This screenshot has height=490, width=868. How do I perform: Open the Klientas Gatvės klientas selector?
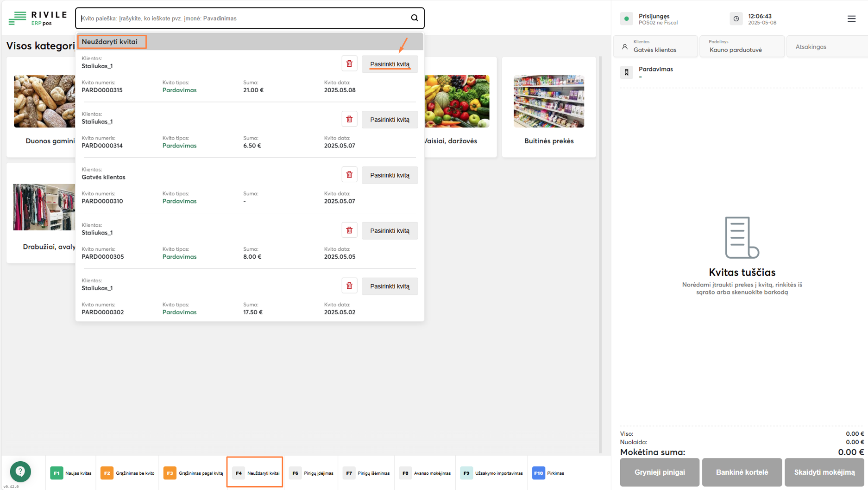(655, 46)
